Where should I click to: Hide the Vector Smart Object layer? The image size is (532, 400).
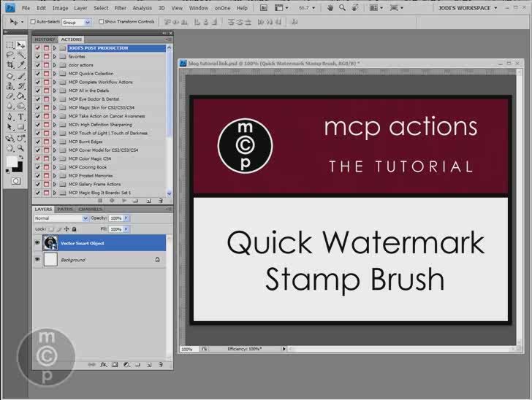pos(37,243)
